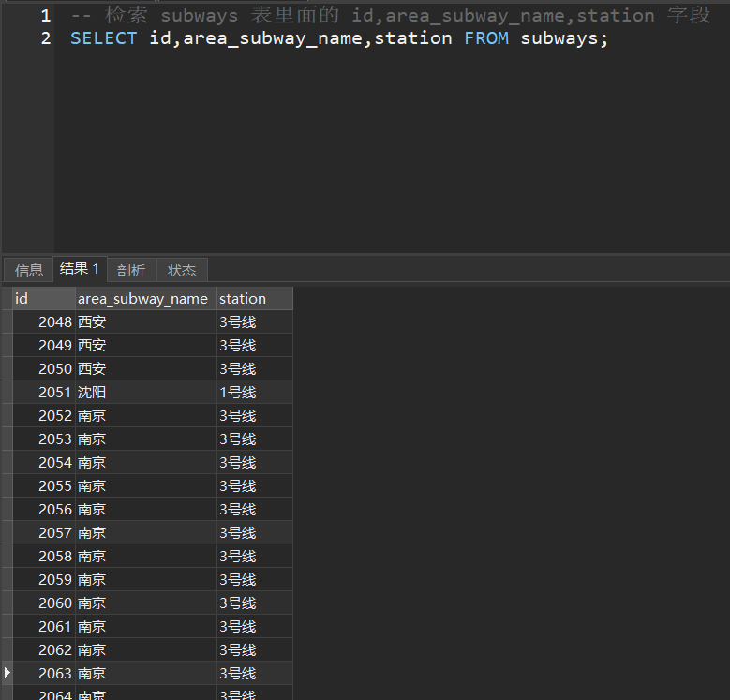The height and width of the screenshot is (700, 730).
Task: Select the 南京 cell in row 2059
Action: coord(146,579)
